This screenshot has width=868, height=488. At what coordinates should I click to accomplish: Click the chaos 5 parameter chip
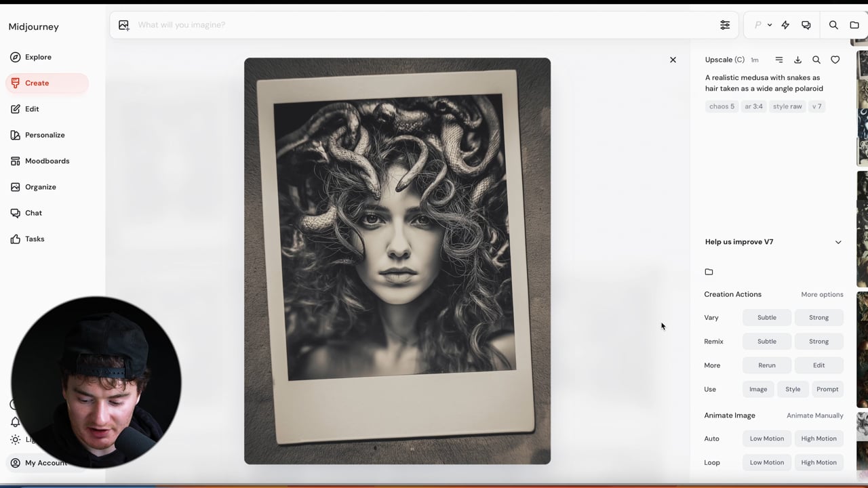click(x=722, y=106)
